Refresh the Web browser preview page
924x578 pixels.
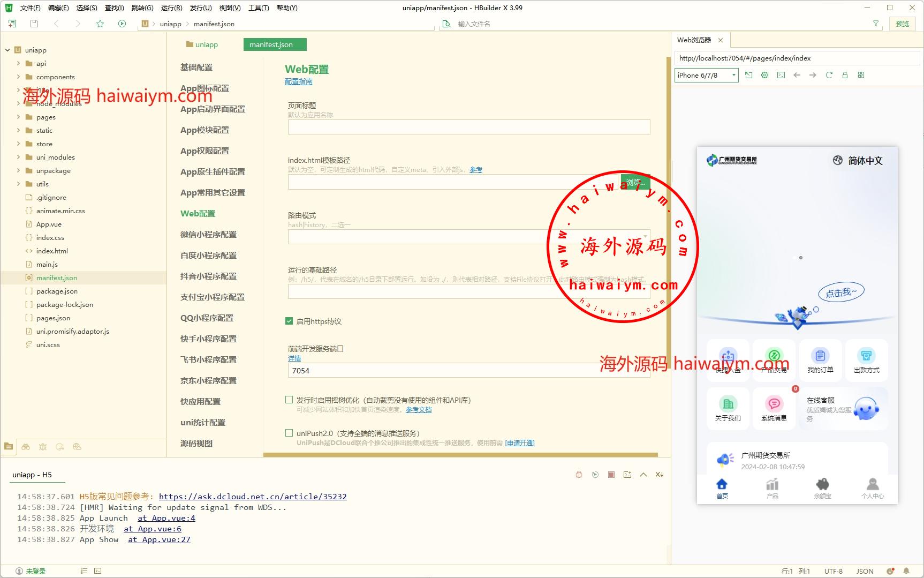(x=829, y=75)
